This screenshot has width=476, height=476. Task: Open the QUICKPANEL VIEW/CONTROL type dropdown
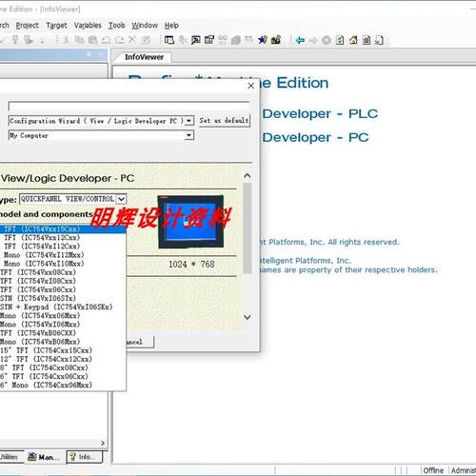[121, 199]
